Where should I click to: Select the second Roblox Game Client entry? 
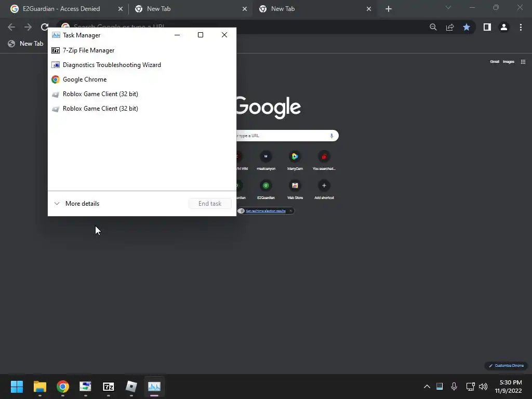tap(142, 109)
